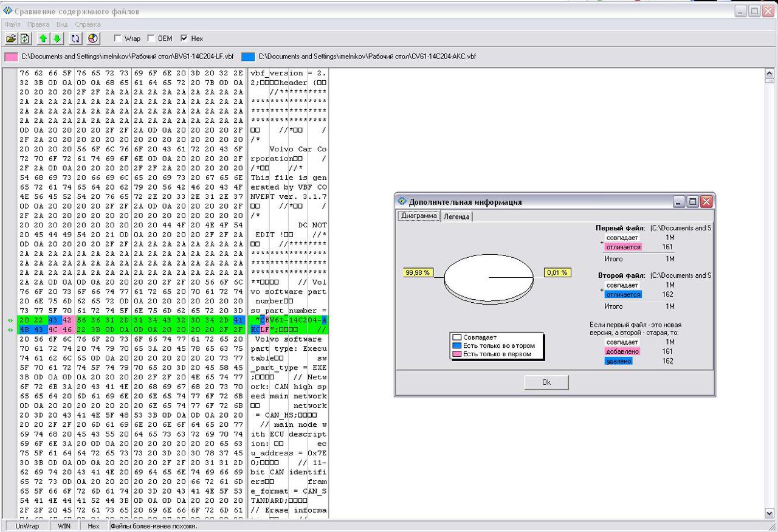Click the app icon in the Дополнительная информация dialog title
Image resolution: width=778 pixels, height=532 pixels.
click(402, 201)
